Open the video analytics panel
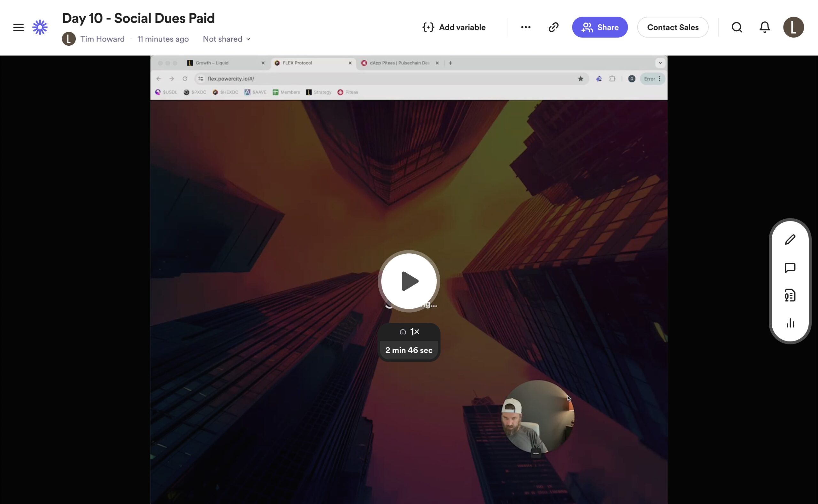The width and height of the screenshot is (818, 504). tap(790, 323)
